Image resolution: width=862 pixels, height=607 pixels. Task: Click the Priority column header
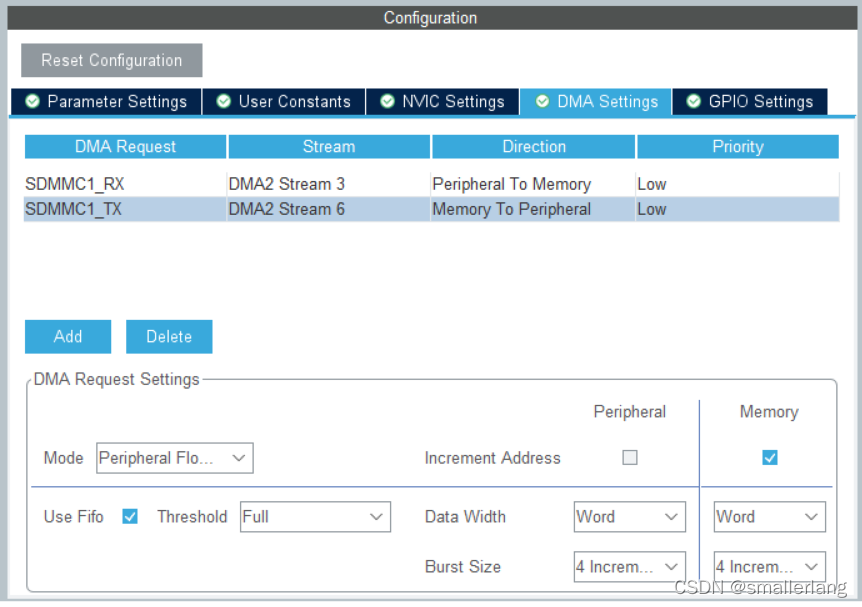coord(738,147)
